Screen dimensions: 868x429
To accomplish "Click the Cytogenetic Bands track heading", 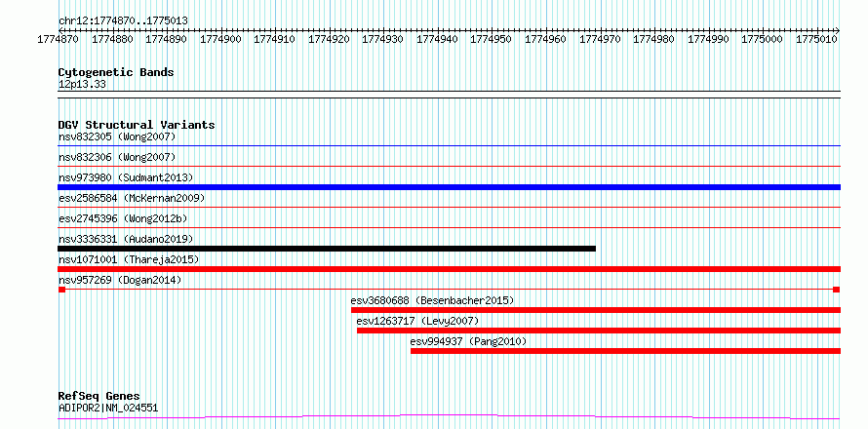I will pos(116,72).
